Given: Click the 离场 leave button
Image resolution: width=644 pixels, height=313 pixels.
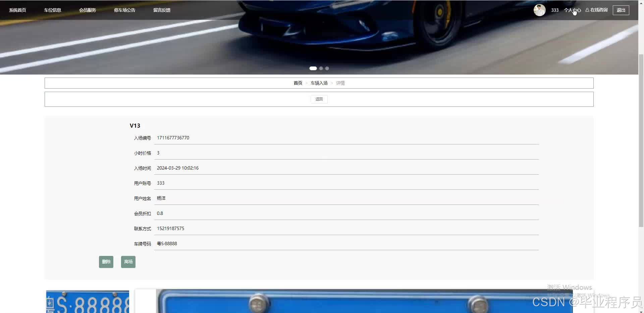Looking at the screenshot, I should pyautogui.click(x=128, y=262).
